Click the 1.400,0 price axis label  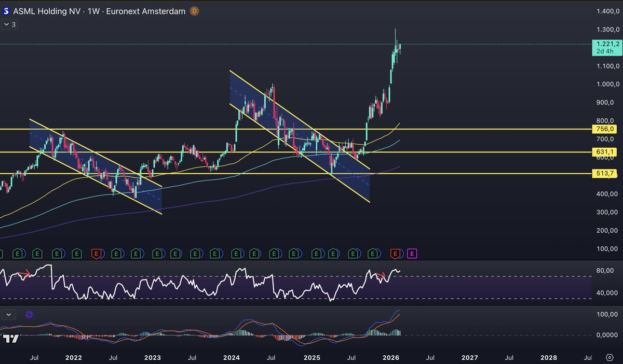click(x=607, y=11)
